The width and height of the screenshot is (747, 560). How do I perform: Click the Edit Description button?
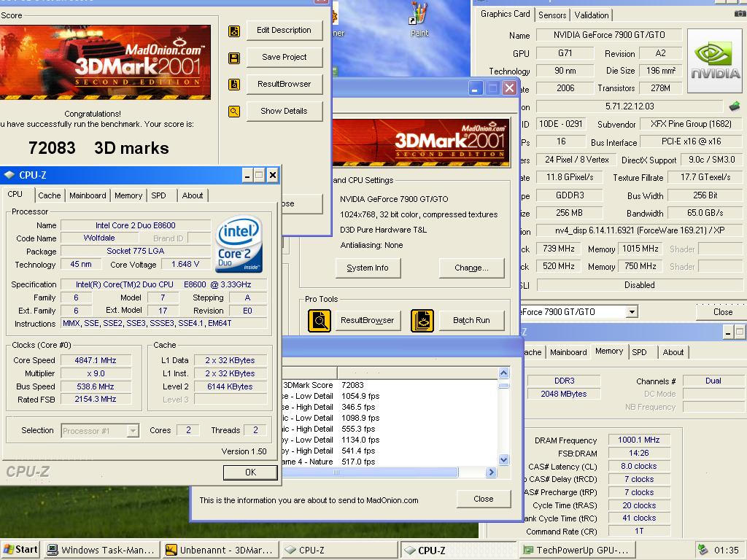coord(285,31)
